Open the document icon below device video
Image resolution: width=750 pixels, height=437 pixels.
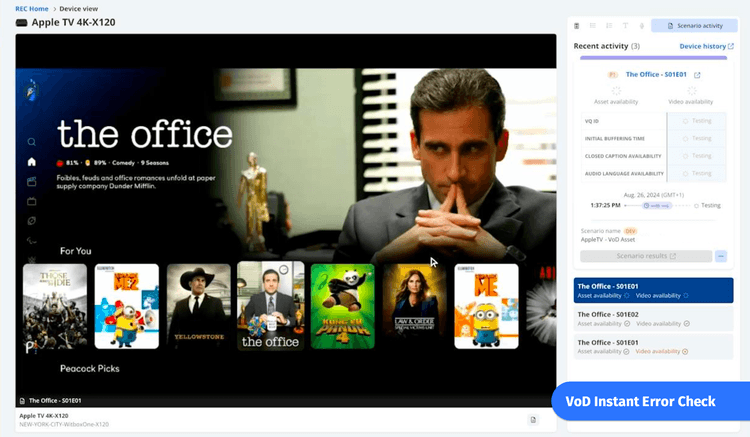click(x=533, y=419)
